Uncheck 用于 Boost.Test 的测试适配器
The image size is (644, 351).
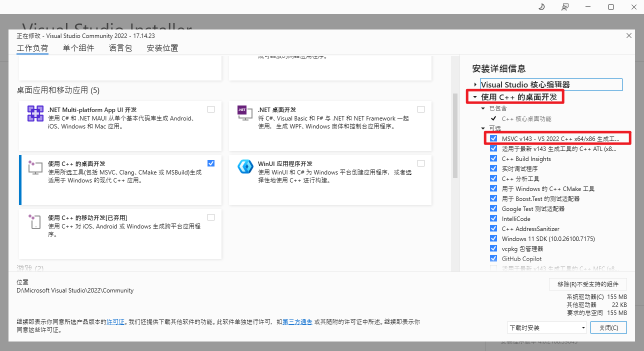tap(494, 198)
